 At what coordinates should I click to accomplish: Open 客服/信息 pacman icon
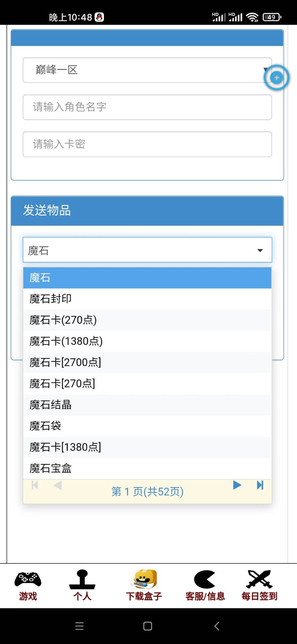[204, 579]
